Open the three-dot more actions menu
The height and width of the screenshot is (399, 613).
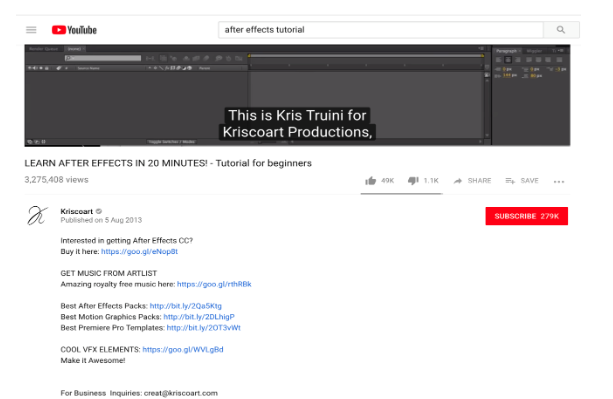point(559,181)
